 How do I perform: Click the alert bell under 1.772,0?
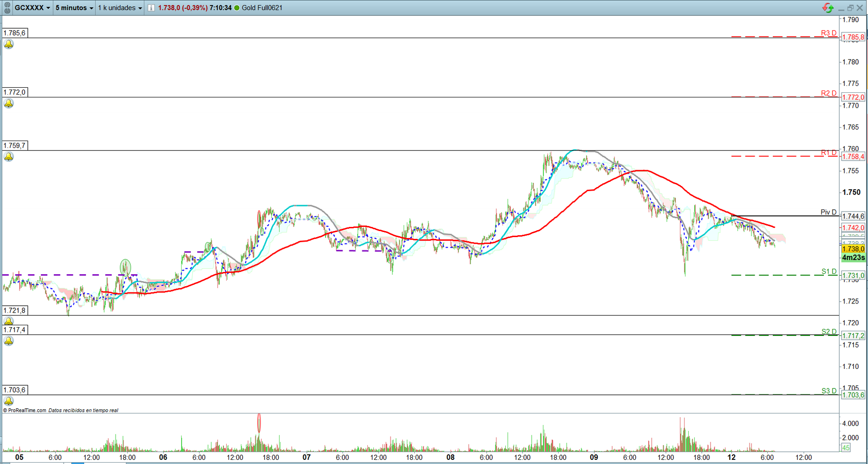click(x=8, y=103)
